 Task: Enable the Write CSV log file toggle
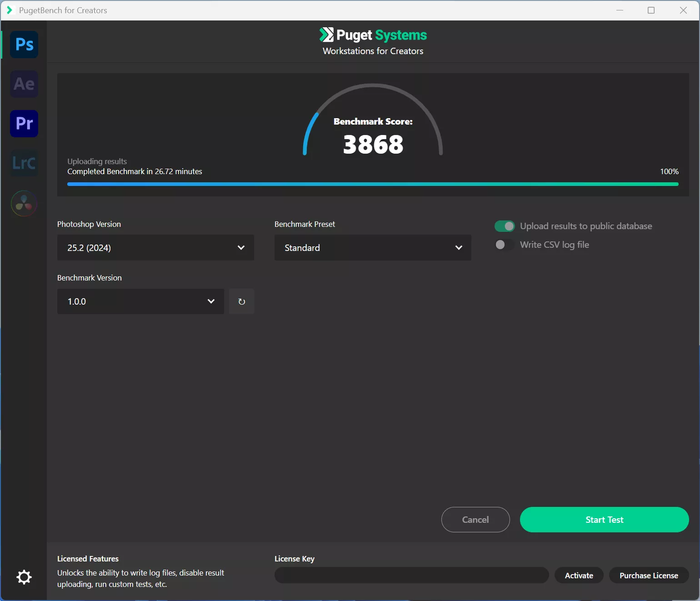pyautogui.click(x=505, y=245)
